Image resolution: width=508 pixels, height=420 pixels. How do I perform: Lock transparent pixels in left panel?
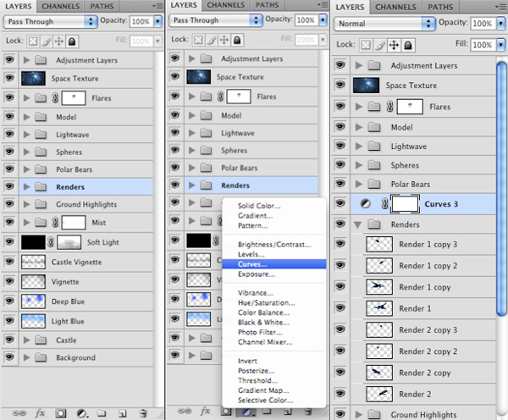pos(33,41)
